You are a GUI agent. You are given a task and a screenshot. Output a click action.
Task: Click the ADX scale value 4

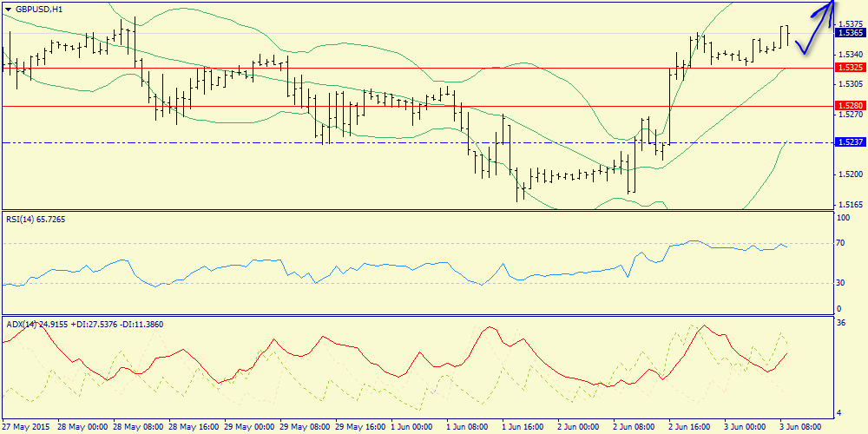[x=840, y=412]
